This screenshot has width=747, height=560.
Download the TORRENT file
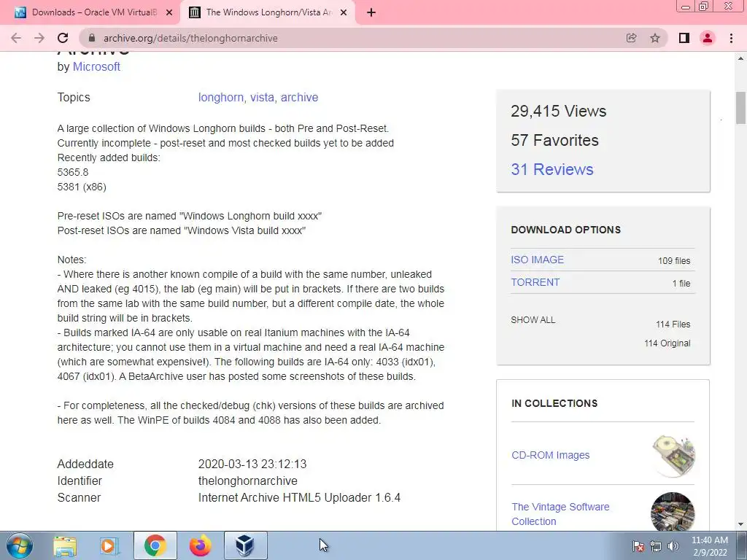(x=535, y=282)
